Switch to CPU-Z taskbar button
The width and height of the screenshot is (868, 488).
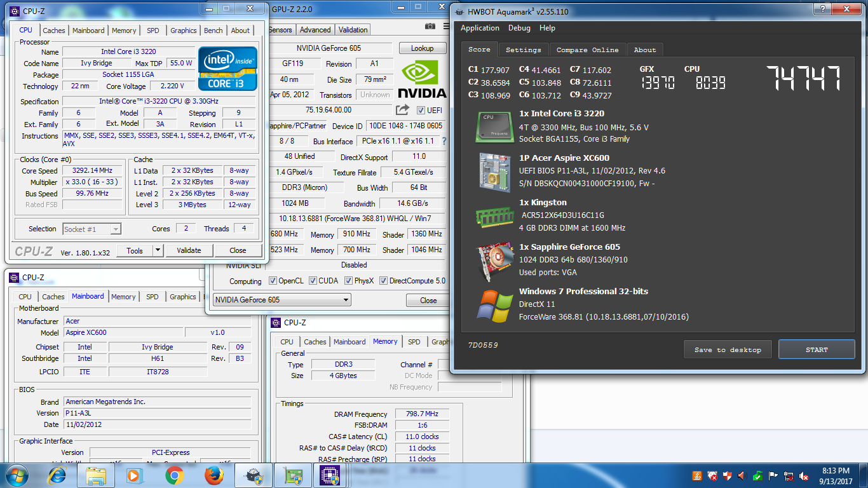click(330, 475)
